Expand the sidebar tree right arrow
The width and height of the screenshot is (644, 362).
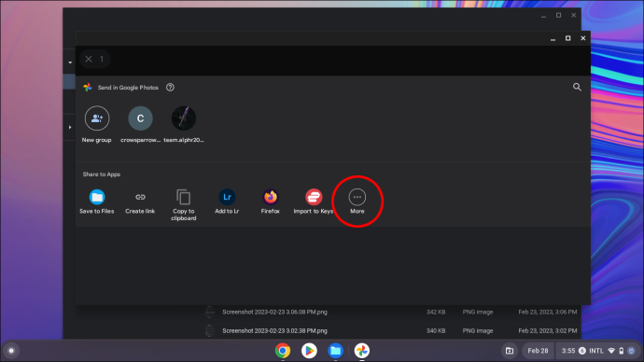(x=70, y=127)
